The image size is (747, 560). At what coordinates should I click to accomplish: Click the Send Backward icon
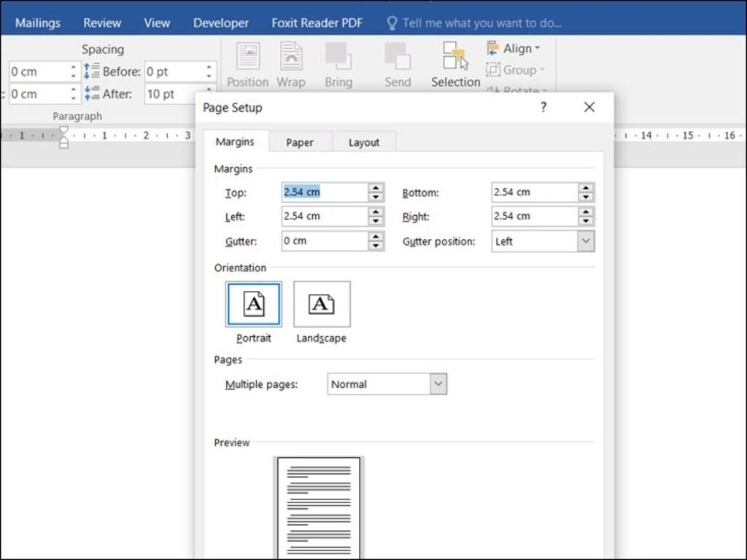397,58
